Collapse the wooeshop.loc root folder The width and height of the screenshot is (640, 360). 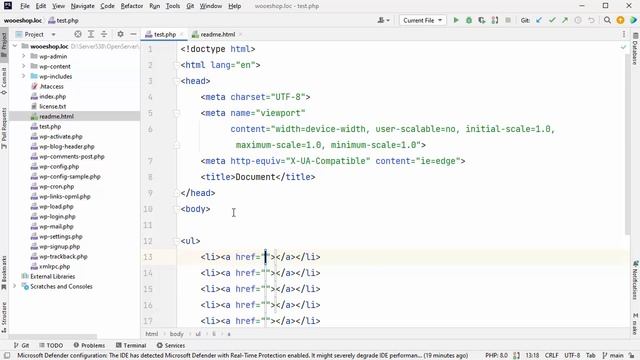coord(15,46)
